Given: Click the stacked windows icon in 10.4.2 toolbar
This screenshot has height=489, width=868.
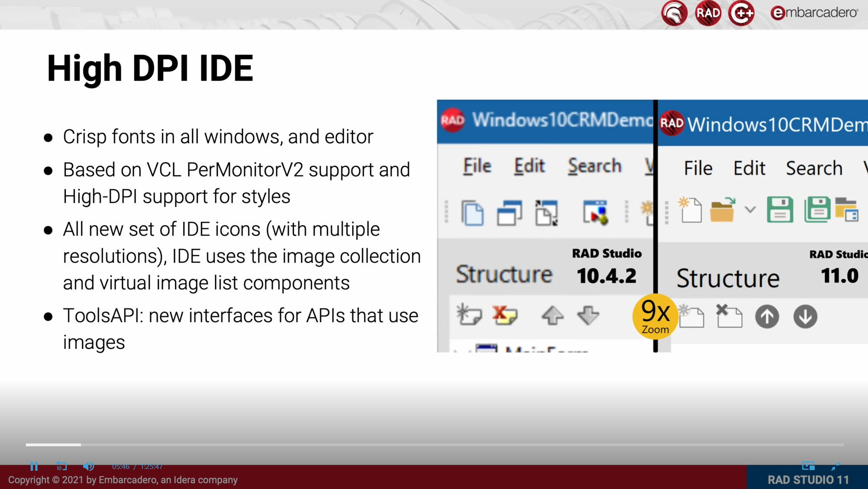Looking at the screenshot, I should click(509, 212).
